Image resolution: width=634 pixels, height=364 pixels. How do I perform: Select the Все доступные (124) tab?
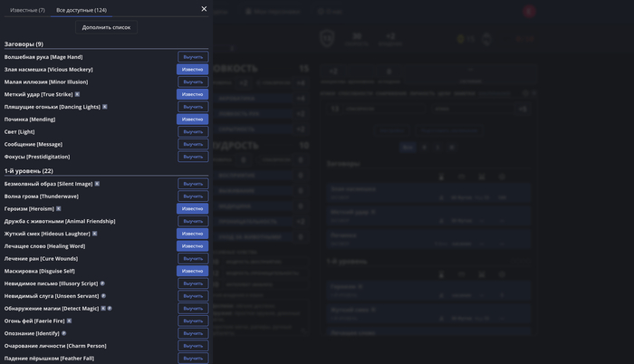pyautogui.click(x=81, y=10)
